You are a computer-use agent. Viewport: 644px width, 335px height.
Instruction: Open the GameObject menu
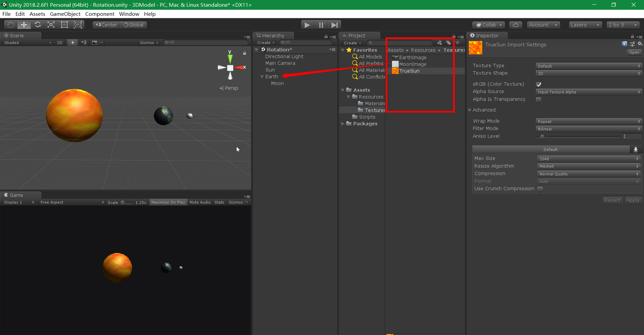point(65,14)
